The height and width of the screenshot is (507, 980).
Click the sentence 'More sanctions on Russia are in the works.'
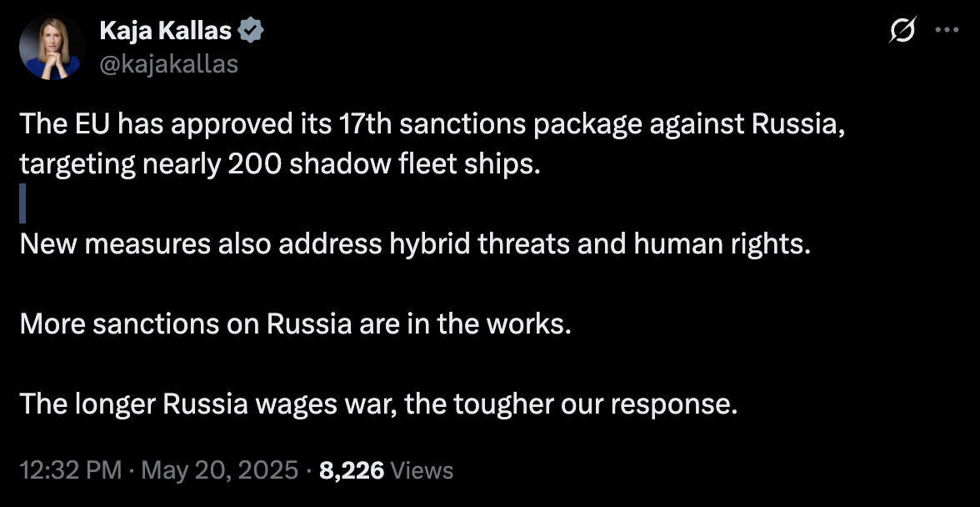[x=295, y=324]
